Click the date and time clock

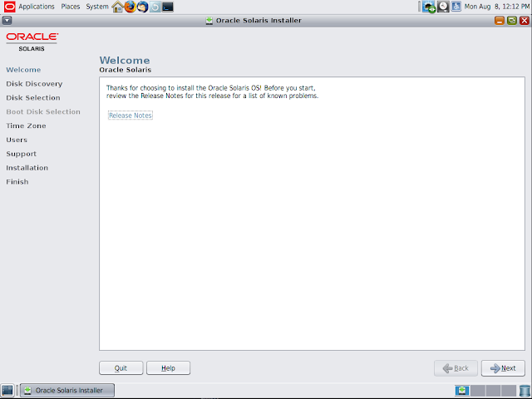pos(497,7)
